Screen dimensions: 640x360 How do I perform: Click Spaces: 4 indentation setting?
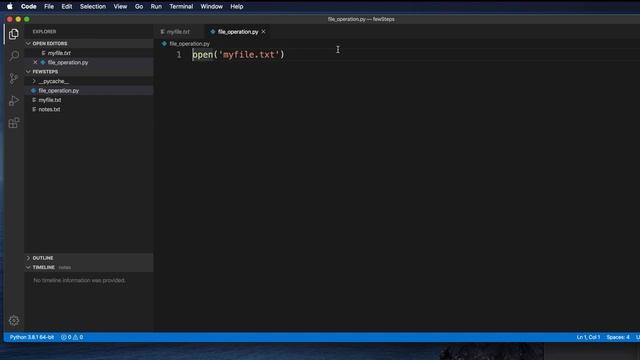[618, 337]
